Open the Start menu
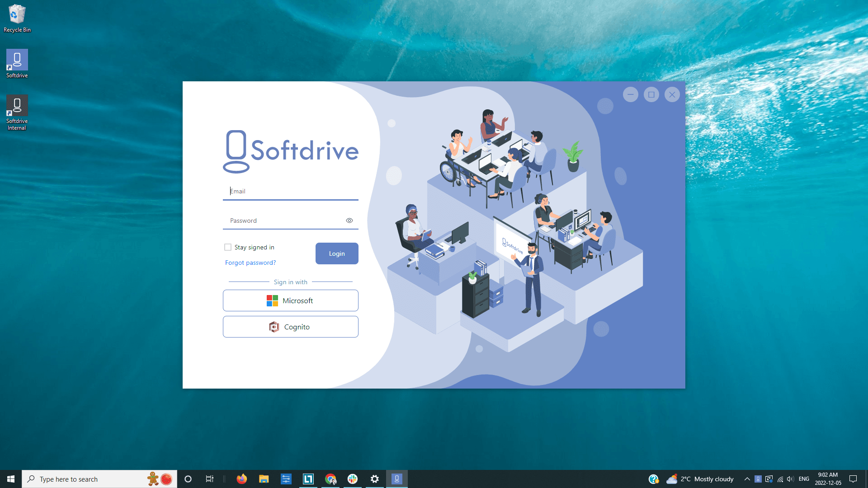The width and height of the screenshot is (868, 488). point(10,479)
